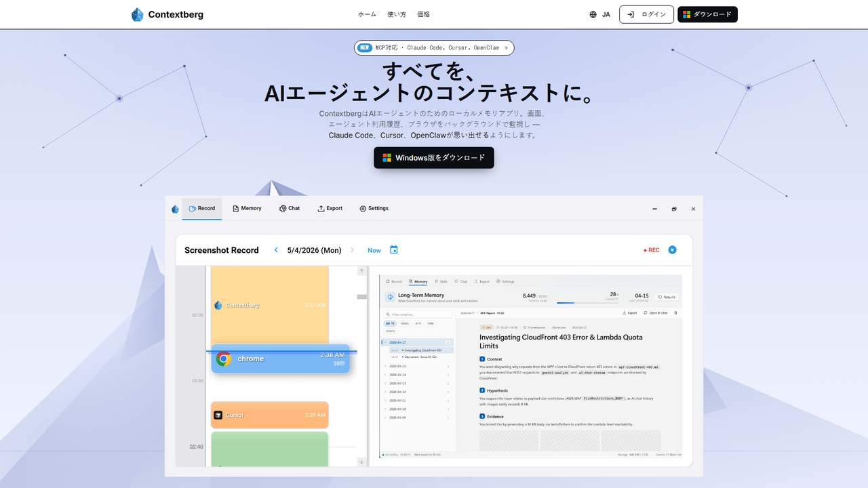
Task: Click the Chrome icon in the timeline
Action: [x=224, y=359]
